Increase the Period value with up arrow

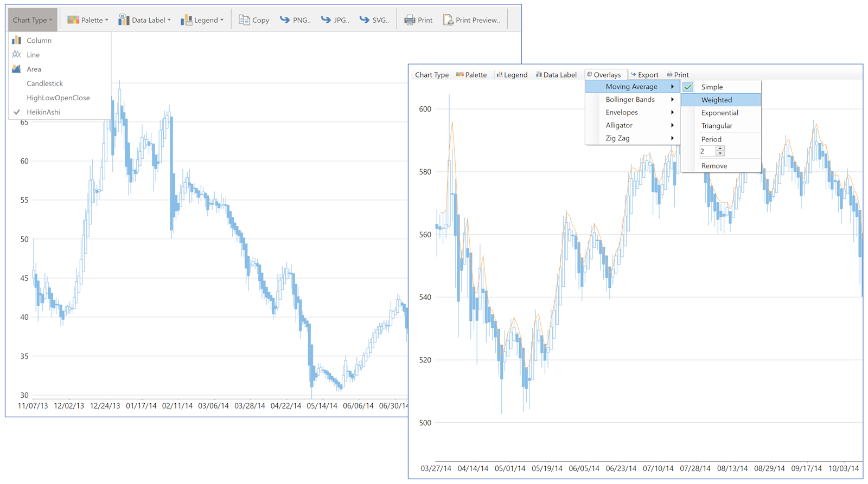(x=720, y=149)
